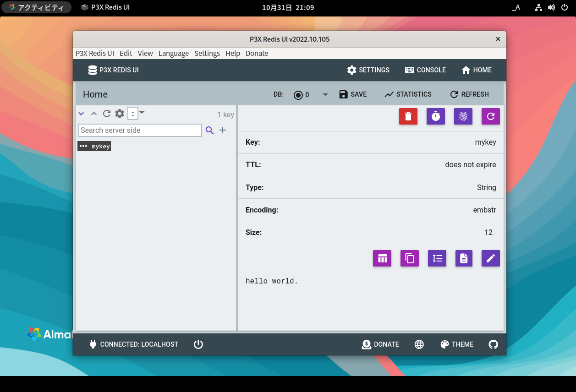Click the DONATE button in the footer
This screenshot has height=392, width=576.
tap(380, 344)
